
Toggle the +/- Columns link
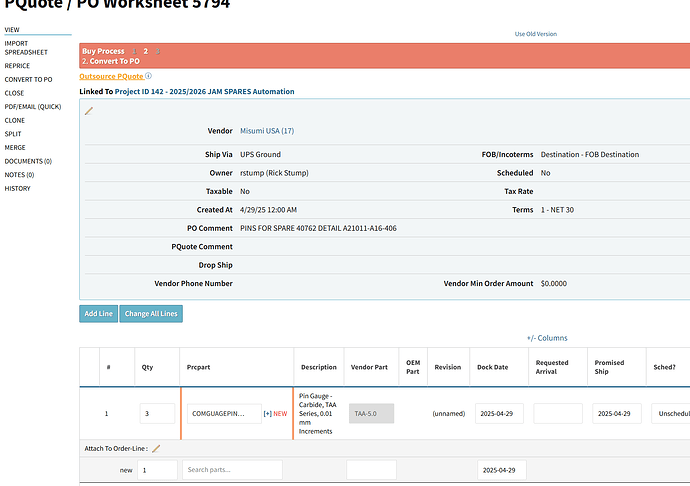(x=547, y=338)
